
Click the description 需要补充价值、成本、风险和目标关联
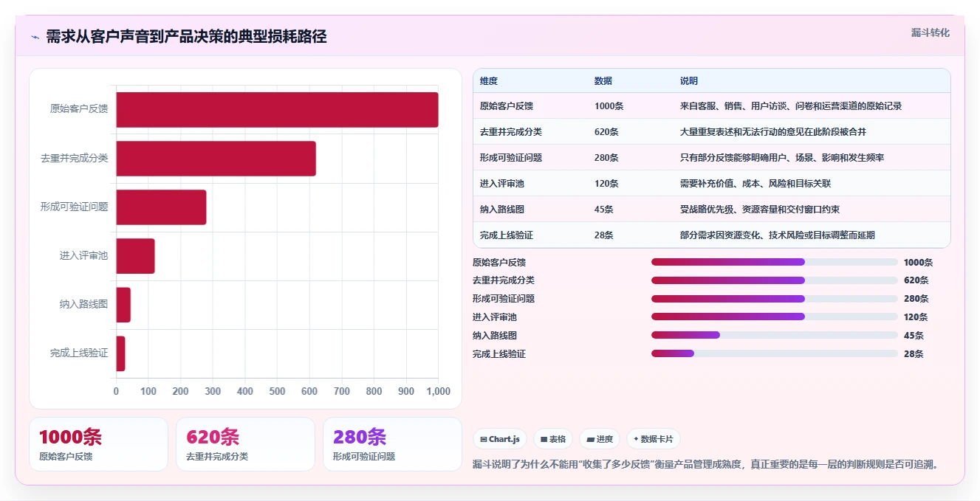(755, 184)
